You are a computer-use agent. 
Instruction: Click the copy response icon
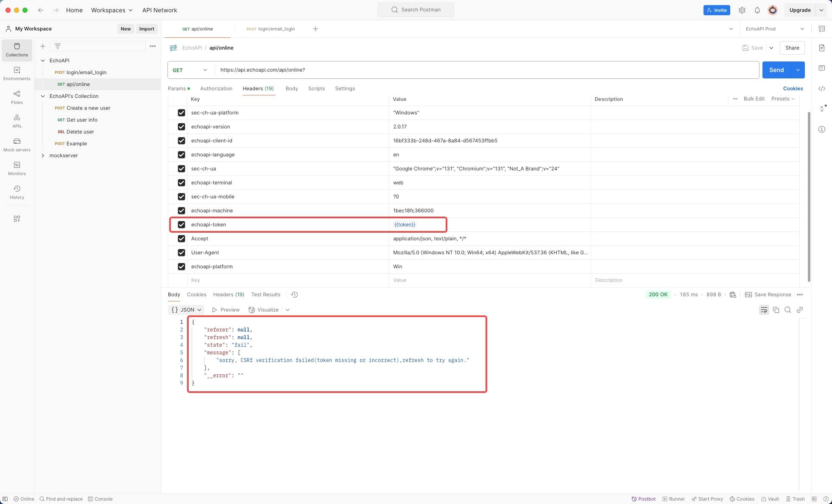[776, 310]
